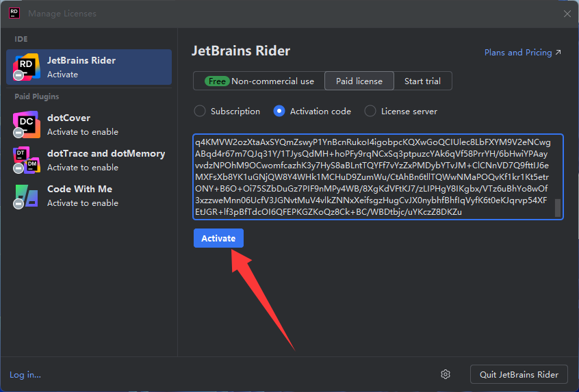Switch to Free Non-commercial use tab
Viewport: 579px width, 392px height.
coord(259,81)
